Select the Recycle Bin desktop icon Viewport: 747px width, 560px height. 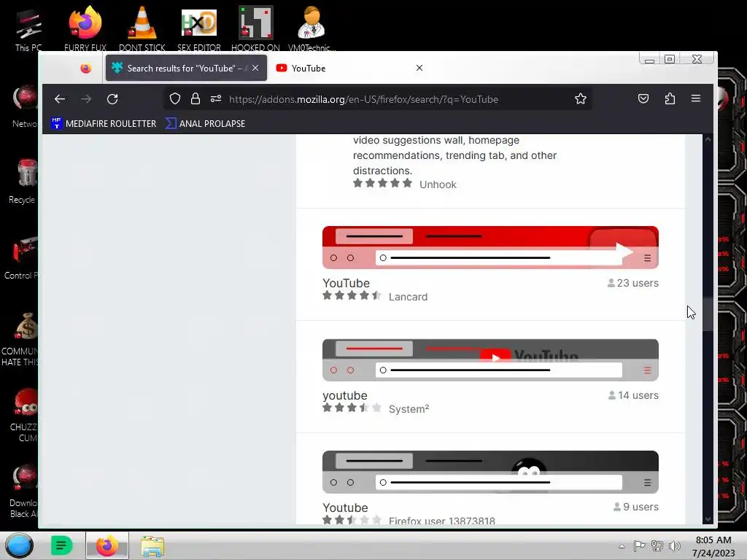[x=23, y=181]
